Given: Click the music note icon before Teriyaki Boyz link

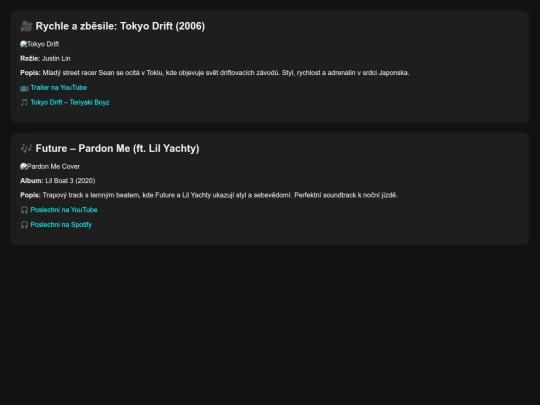Looking at the screenshot, I should (24, 103).
